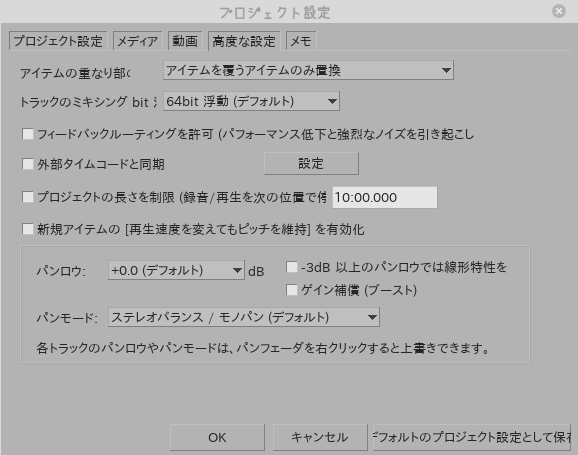Open the メモ tab
The height and width of the screenshot is (455, 578).
tap(301, 41)
